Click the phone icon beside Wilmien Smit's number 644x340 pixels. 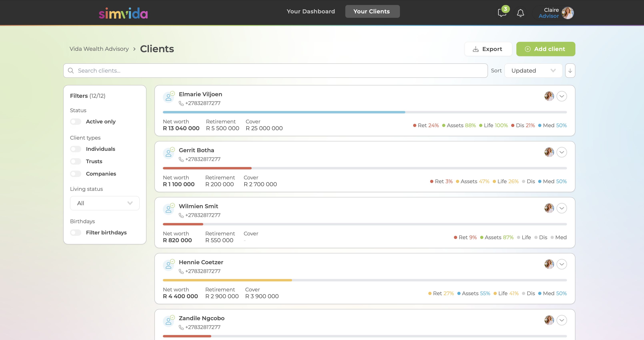pos(181,216)
